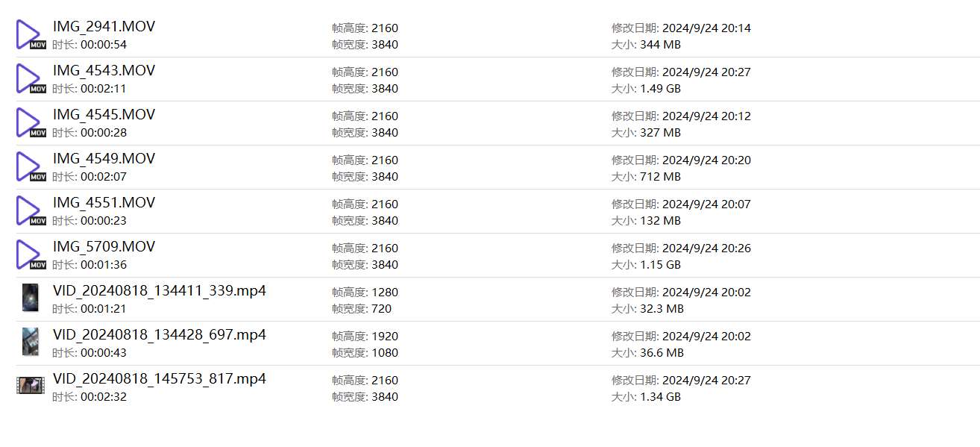This screenshot has width=980, height=447.
Task: Pick the IMG_5709.MOV file name
Action: click(104, 247)
